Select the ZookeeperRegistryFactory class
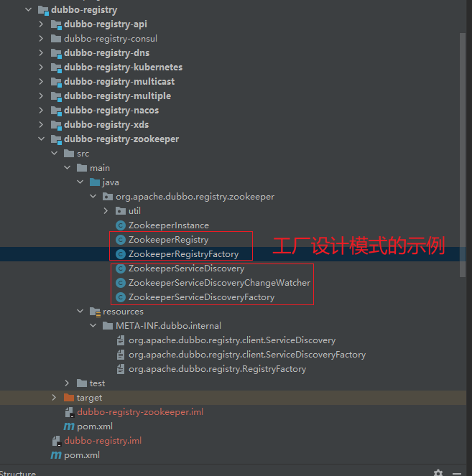472x476 pixels. pos(183,254)
